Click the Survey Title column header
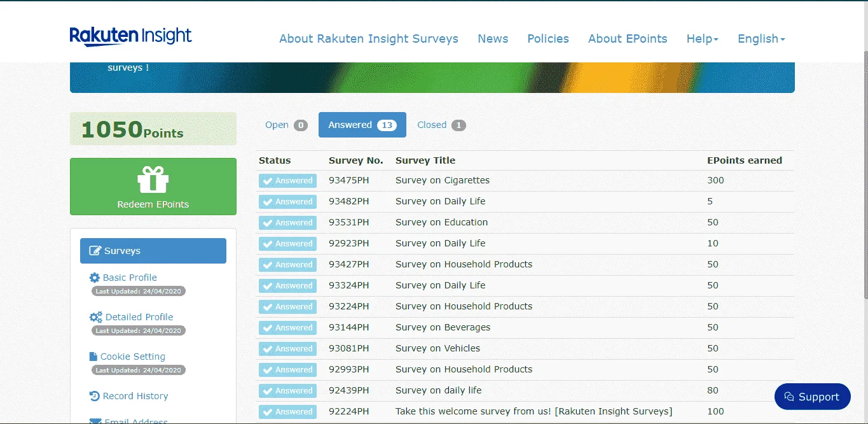Screen dimensions: 868x424 click(x=425, y=160)
